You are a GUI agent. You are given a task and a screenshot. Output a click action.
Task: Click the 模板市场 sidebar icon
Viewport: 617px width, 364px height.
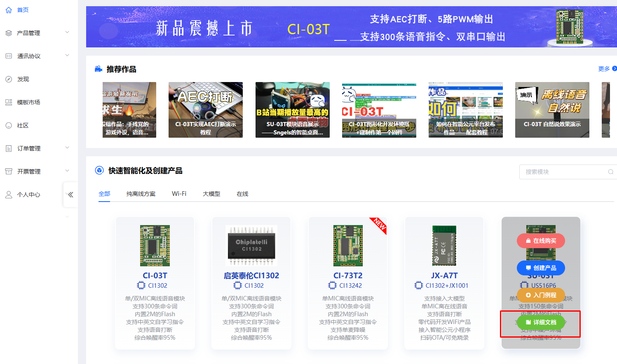9,102
